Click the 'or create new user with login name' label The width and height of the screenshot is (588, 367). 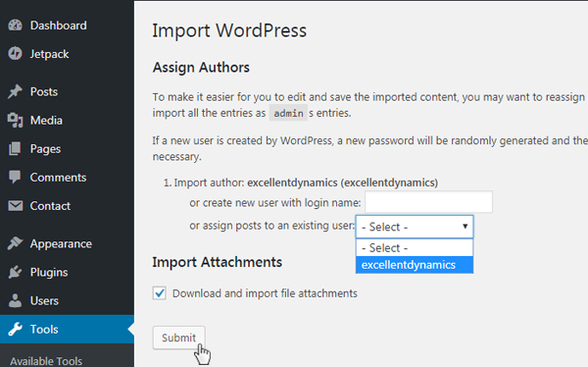[274, 203]
